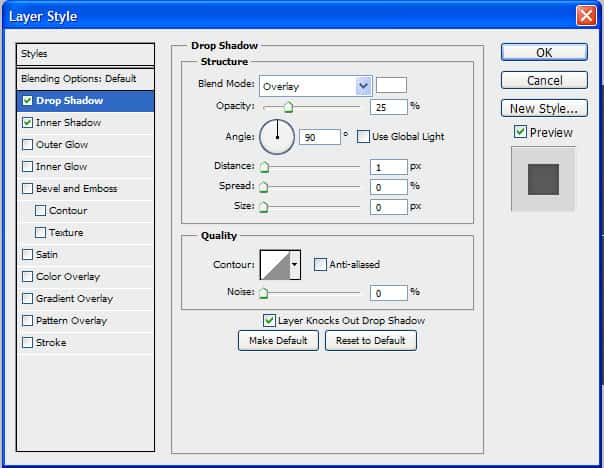
Task: Uncheck the Preview checkbox
Action: pyautogui.click(x=520, y=132)
